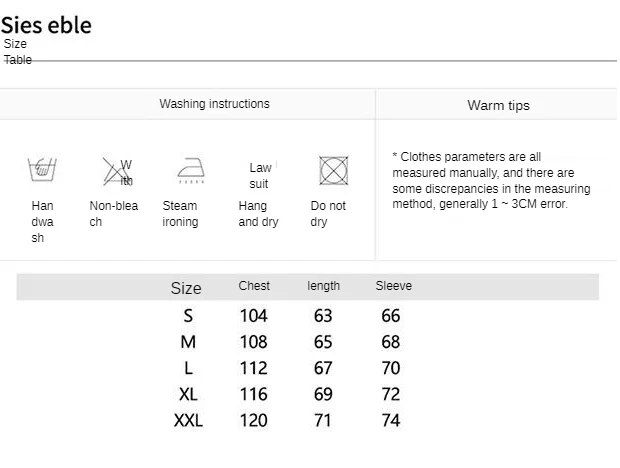This screenshot has width=620, height=468.
Task: Click sleeve value 72 for size XL
Action: click(391, 394)
